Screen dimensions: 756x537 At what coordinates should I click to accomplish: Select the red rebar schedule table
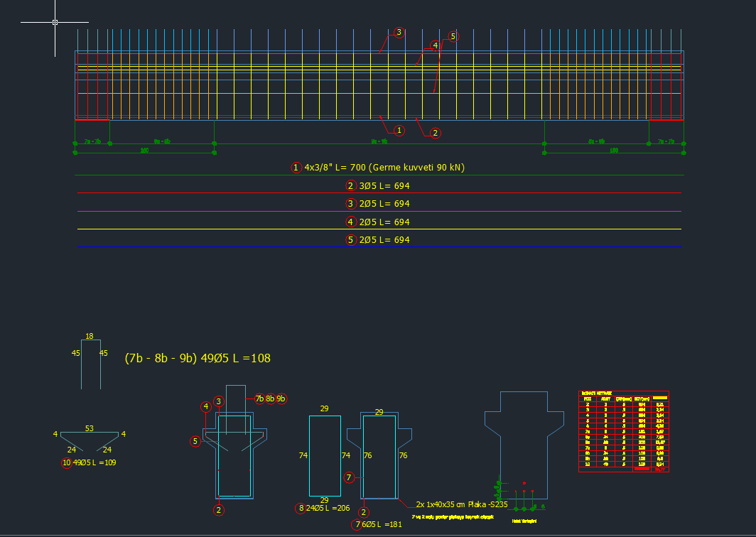(623, 431)
